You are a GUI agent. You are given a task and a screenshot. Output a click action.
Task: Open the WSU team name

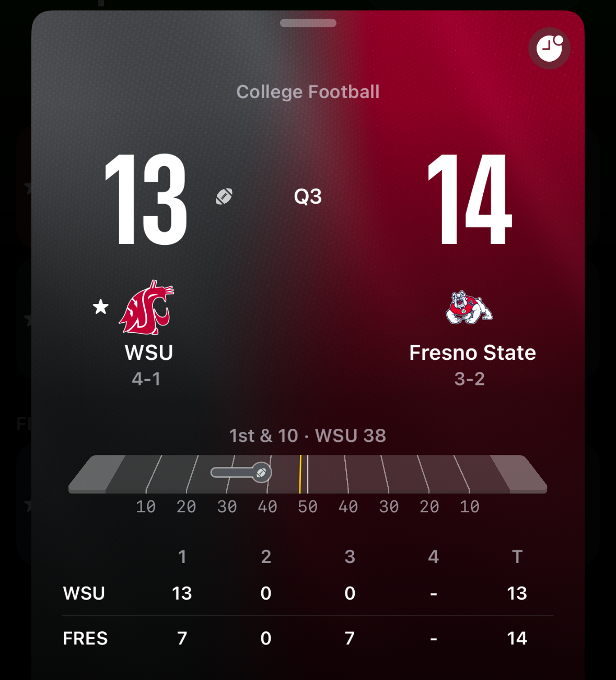click(x=149, y=353)
